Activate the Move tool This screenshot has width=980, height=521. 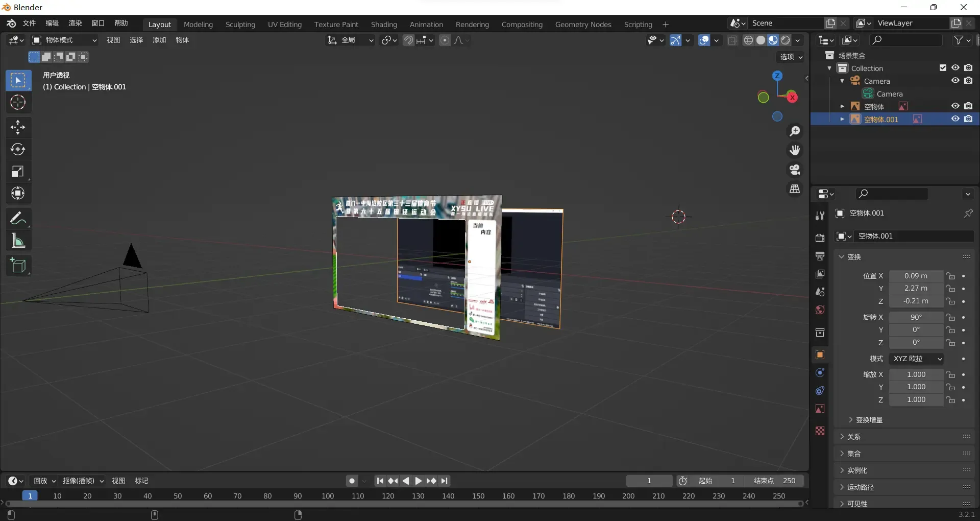[x=18, y=127]
